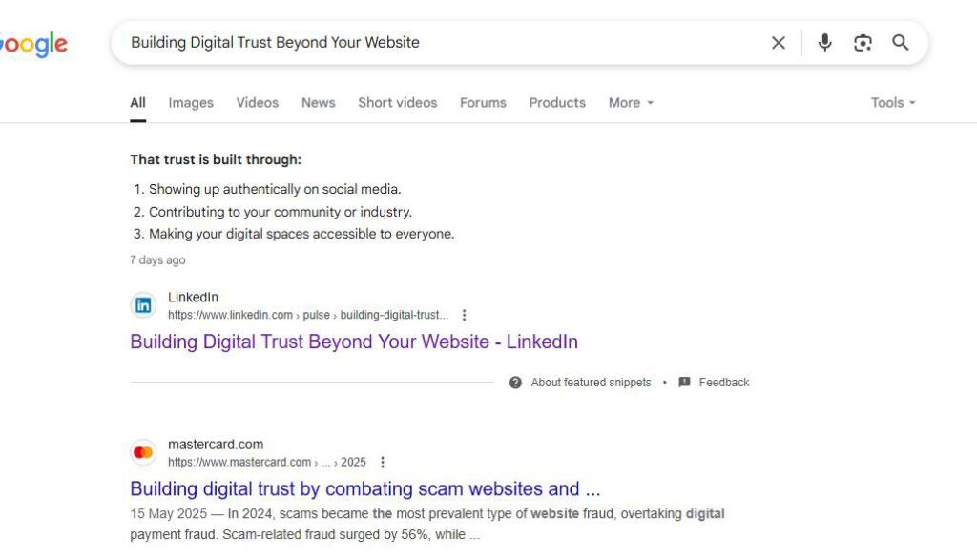
Task: Go to Products tab
Action: 557,103
